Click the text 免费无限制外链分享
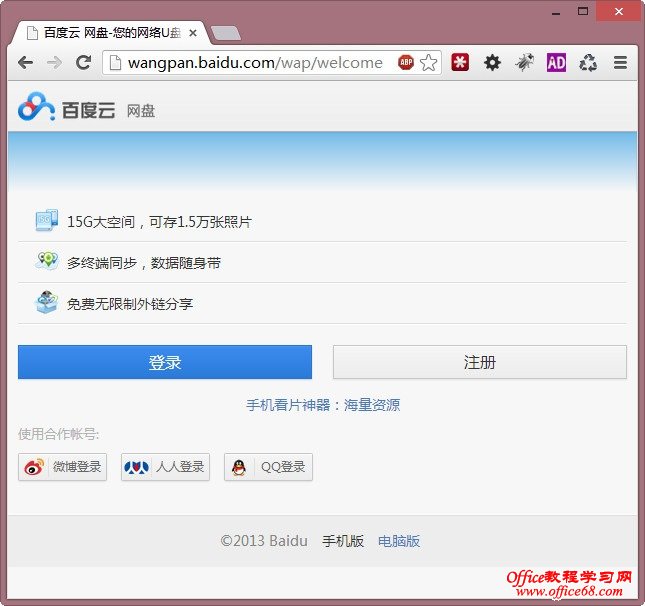The image size is (645, 606). (130, 304)
